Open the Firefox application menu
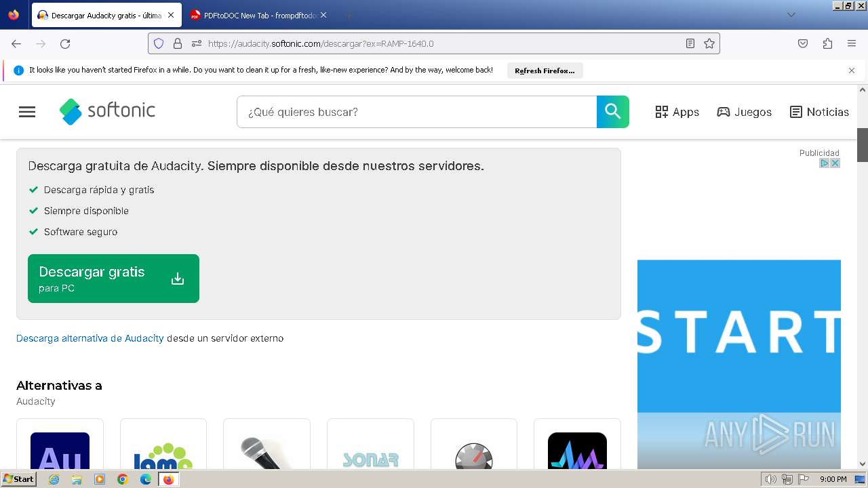Viewport: 868px width, 488px height. 852,43
